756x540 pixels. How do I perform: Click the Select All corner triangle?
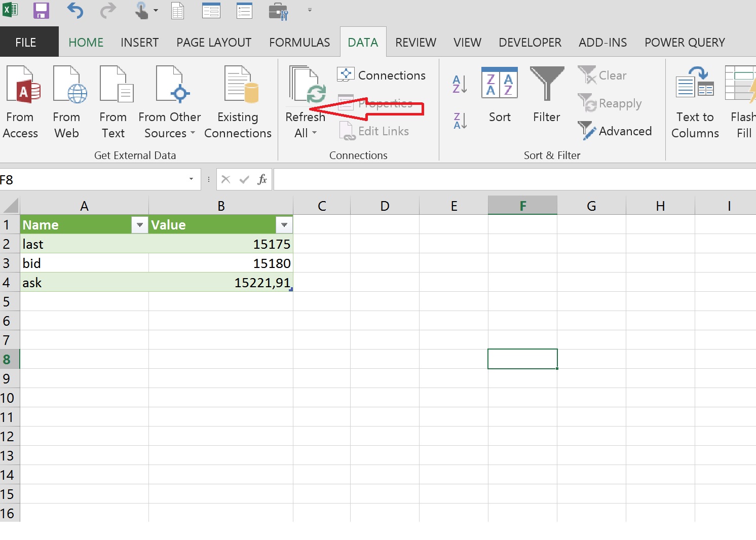coord(10,205)
